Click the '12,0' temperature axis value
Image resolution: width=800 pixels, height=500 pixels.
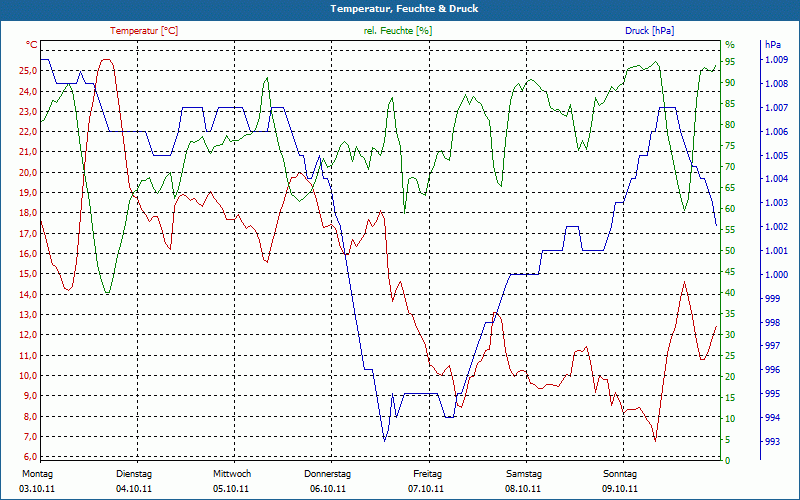28,335
